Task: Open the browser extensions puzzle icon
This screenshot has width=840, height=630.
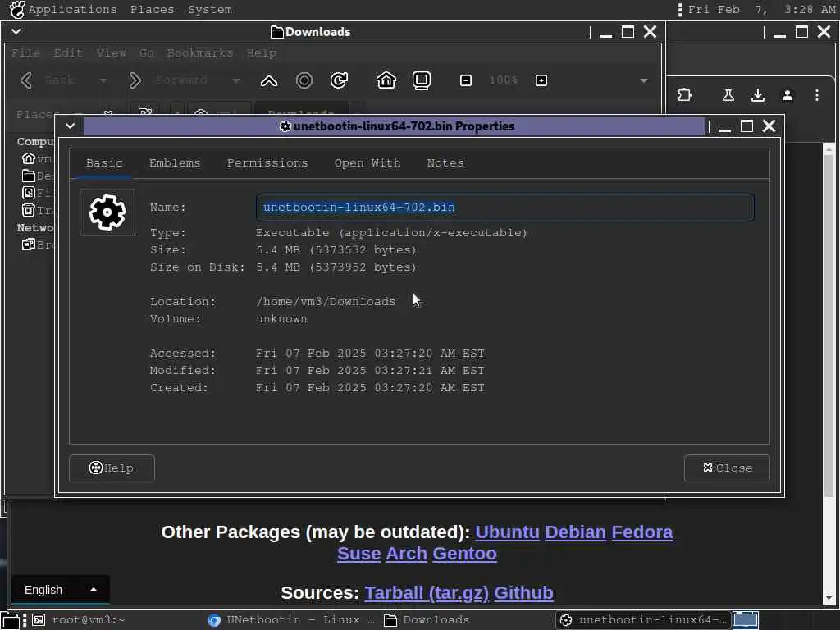Action: 684,95
